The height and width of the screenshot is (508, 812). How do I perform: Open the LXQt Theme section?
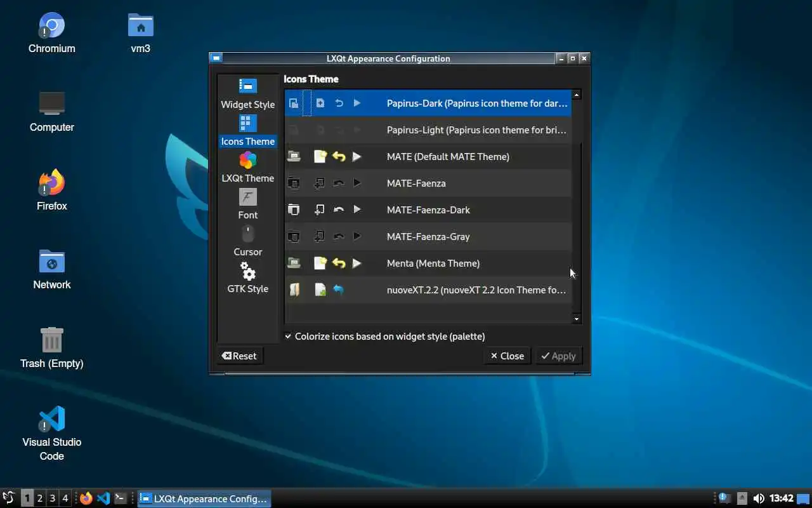247,167
